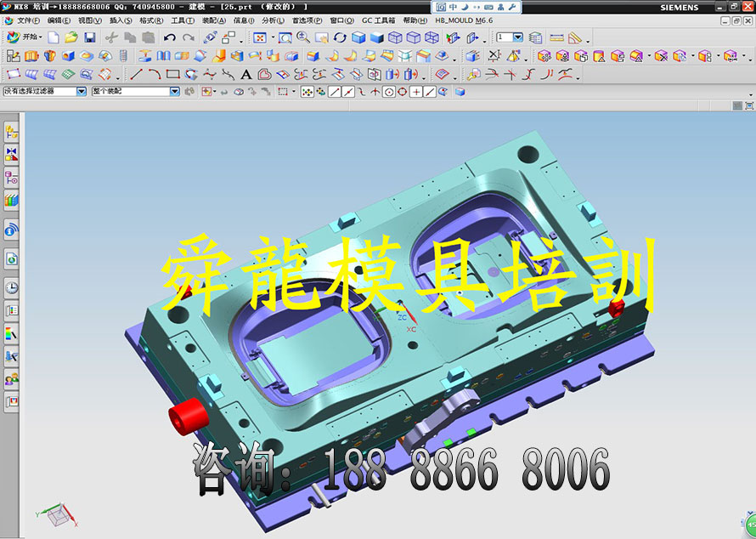Click the Save floppy disk icon
The width and height of the screenshot is (756, 539).
coord(90,37)
